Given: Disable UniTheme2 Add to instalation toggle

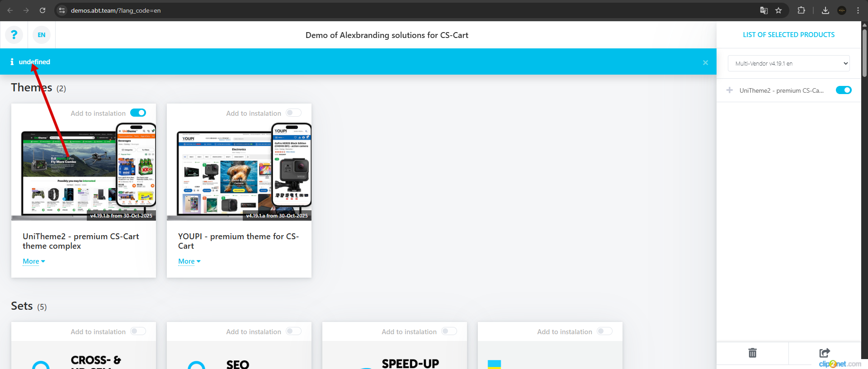Looking at the screenshot, I should point(138,113).
